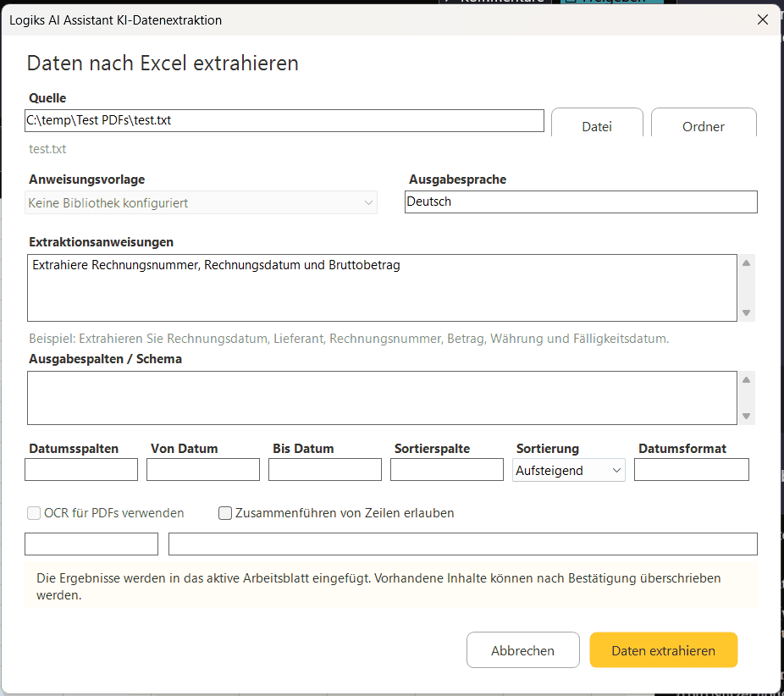Toggle the OCR für PDFs verwenden checkbox

34,513
